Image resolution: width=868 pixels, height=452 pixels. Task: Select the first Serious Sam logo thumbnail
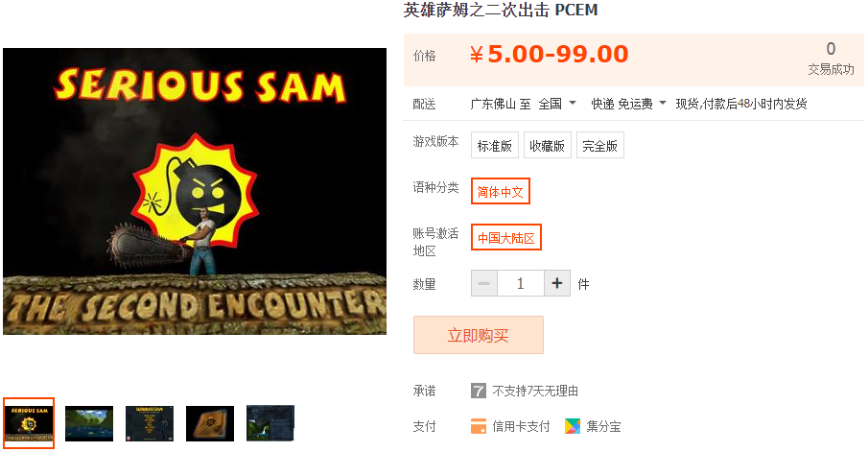pyautogui.click(x=29, y=423)
